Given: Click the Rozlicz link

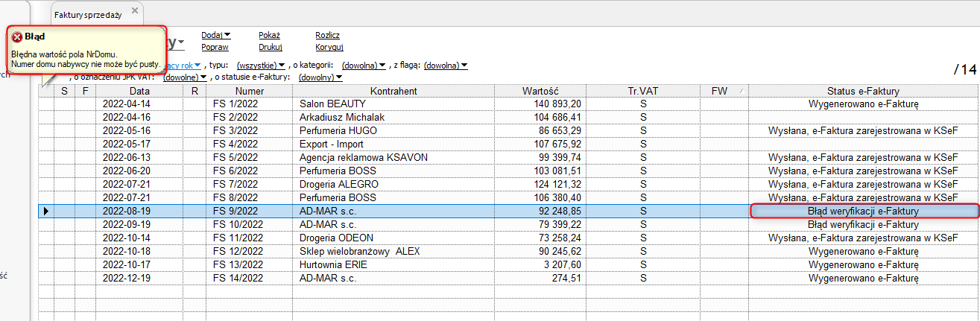Looking at the screenshot, I should point(327,34).
